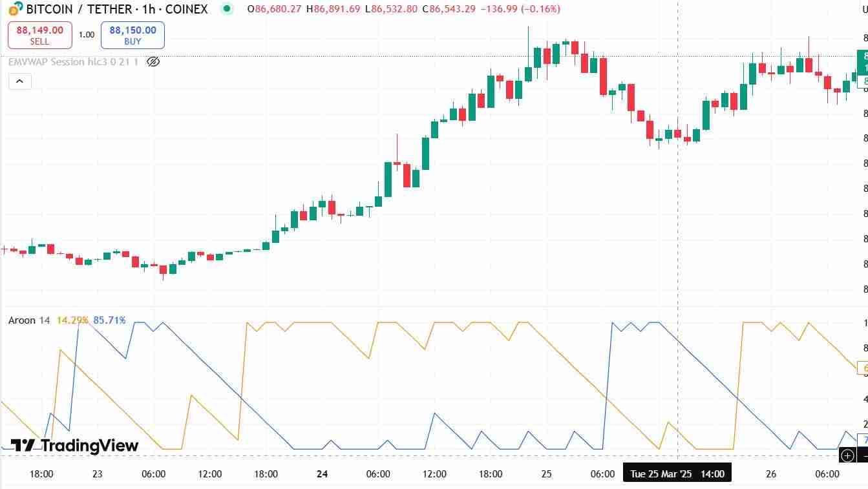Click the TradingView logo
Image resolution: width=868 pixels, height=489 pixels.
point(75,446)
